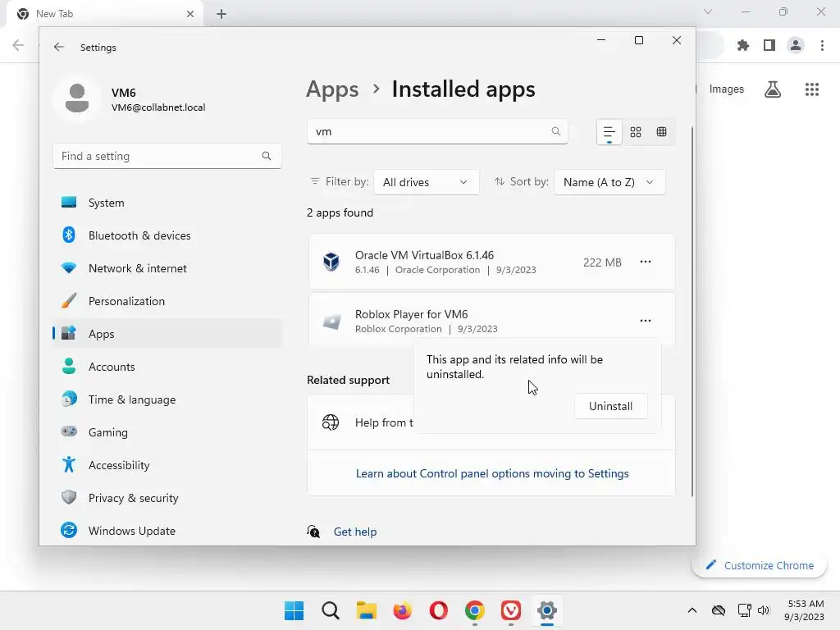Click the volume tray icon
The width and height of the screenshot is (840, 630).
coord(764,610)
